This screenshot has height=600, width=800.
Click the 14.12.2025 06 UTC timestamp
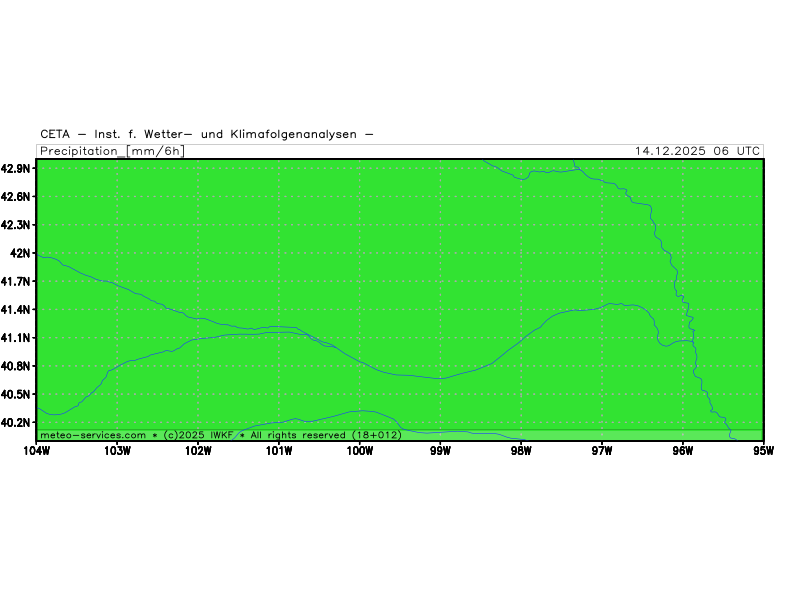(x=697, y=151)
